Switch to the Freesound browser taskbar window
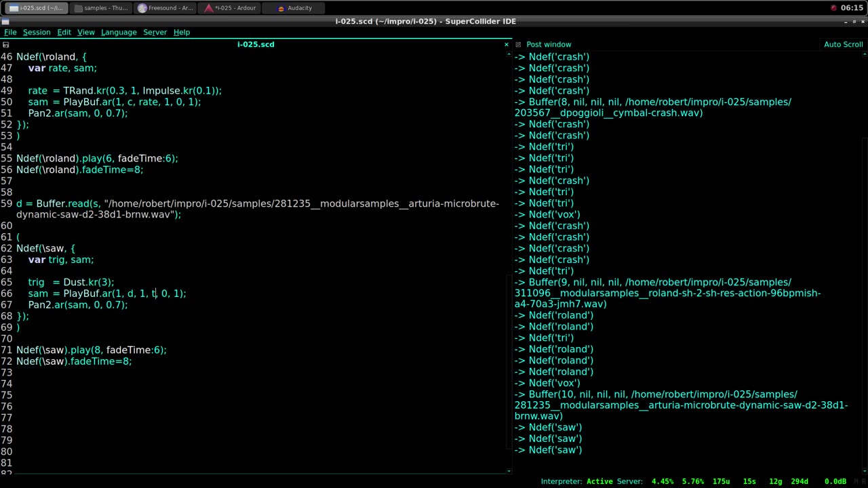This screenshot has height=488, width=868. (165, 8)
